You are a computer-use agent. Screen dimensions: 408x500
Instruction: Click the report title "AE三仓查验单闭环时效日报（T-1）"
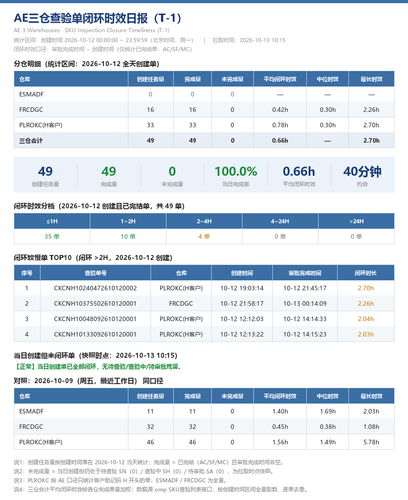pyautogui.click(x=97, y=18)
